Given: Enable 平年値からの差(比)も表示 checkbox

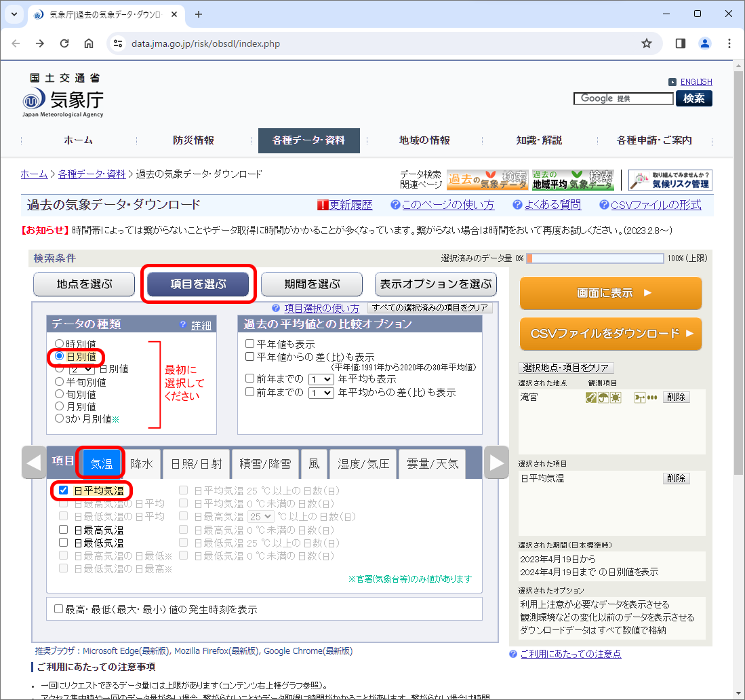Looking at the screenshot, I should 250,357.
